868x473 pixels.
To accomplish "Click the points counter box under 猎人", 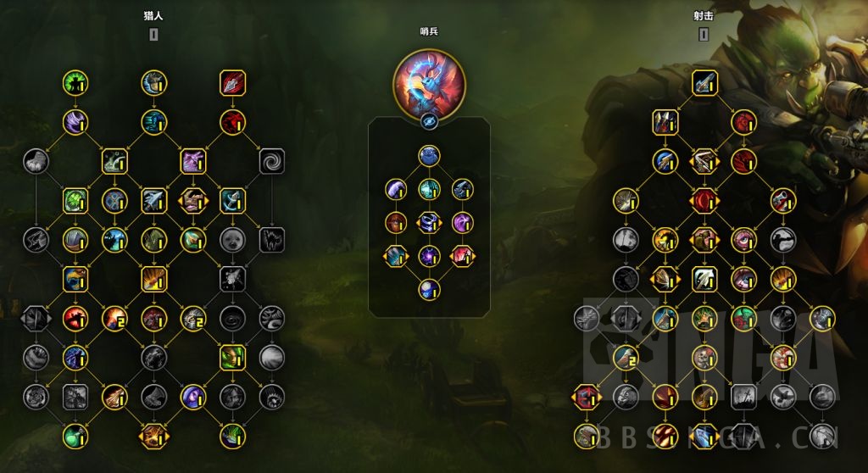I will tap(153, 35).
